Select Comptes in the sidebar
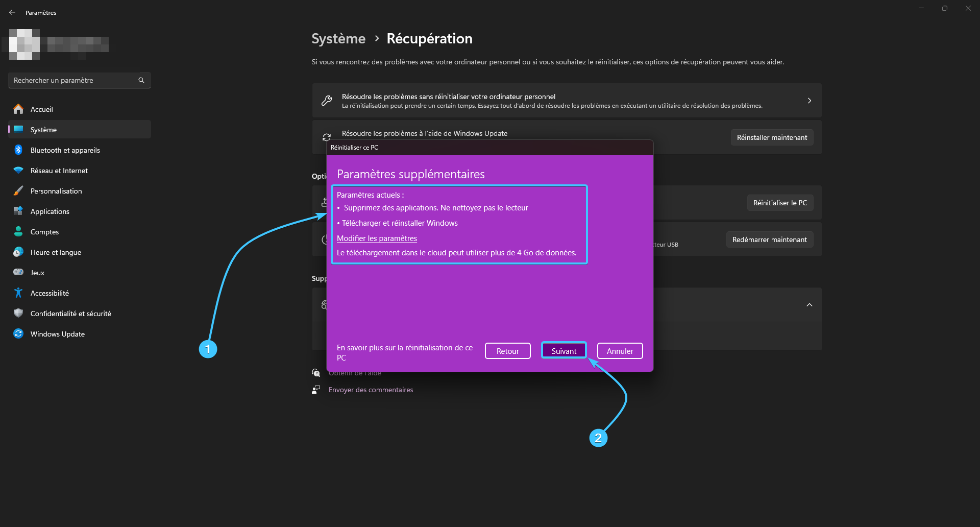Image resolution: width=980 pixels, height=527 pixels. (x=80, y=231)
